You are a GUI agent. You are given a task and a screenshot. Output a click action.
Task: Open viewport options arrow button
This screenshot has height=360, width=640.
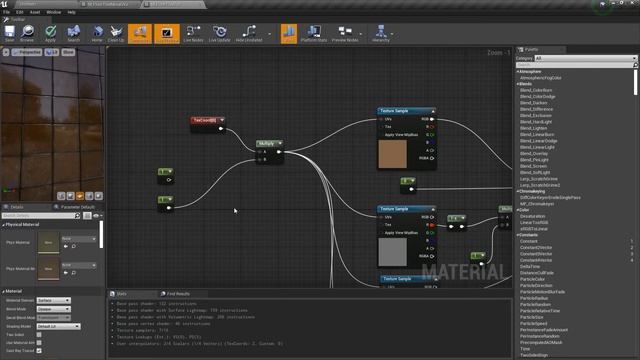click(x=6, y=52)
